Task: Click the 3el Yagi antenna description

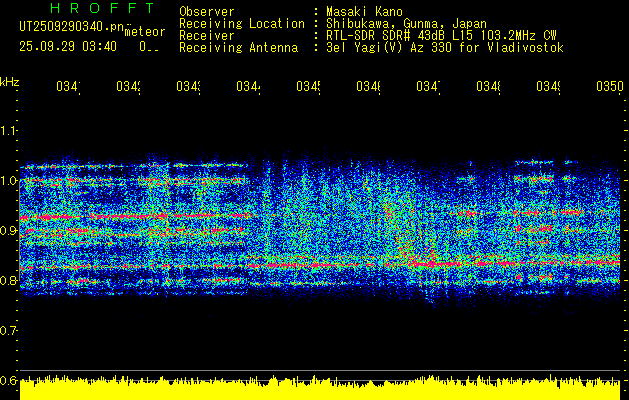Action: pos(445,48)
